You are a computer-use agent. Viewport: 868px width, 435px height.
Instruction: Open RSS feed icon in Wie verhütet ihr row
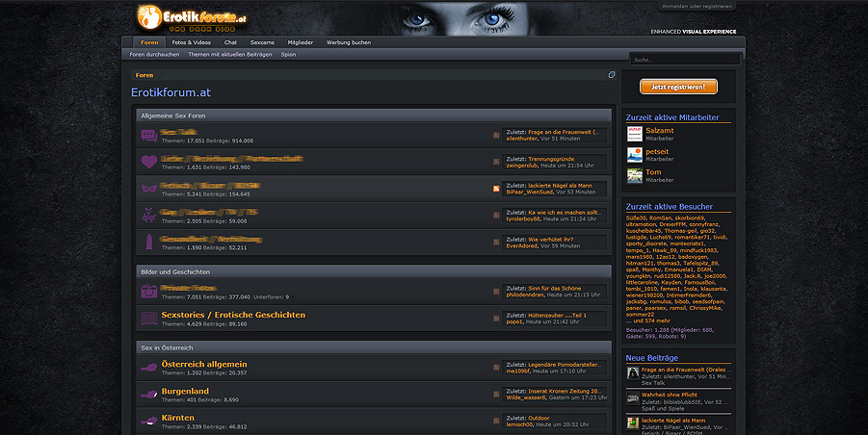[496, 243]
